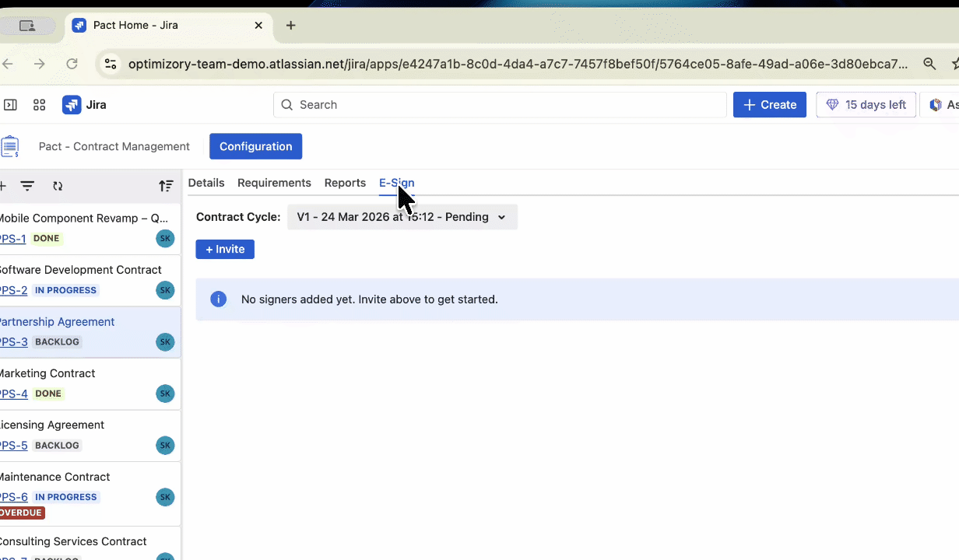Click the Jira Search field

tap(500, 105)
